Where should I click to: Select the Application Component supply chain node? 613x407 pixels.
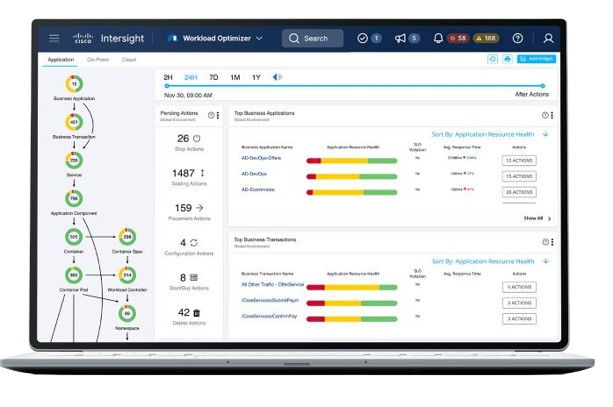(x=74, y=198)
